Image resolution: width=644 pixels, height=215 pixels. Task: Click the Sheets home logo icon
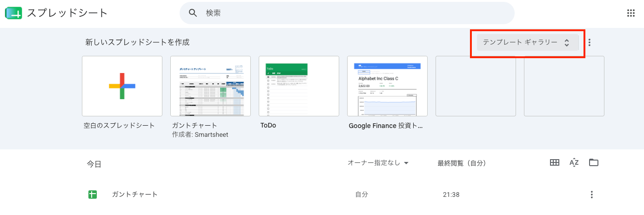(13, 13)
